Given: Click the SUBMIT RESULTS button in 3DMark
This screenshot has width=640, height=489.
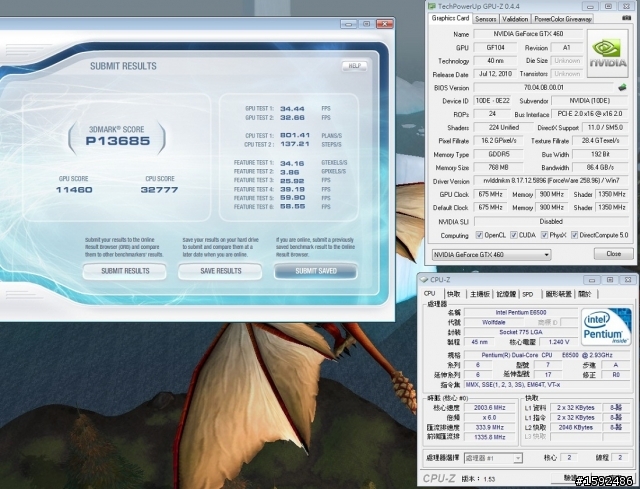Looking at the screenshot, I should (125, 271).
